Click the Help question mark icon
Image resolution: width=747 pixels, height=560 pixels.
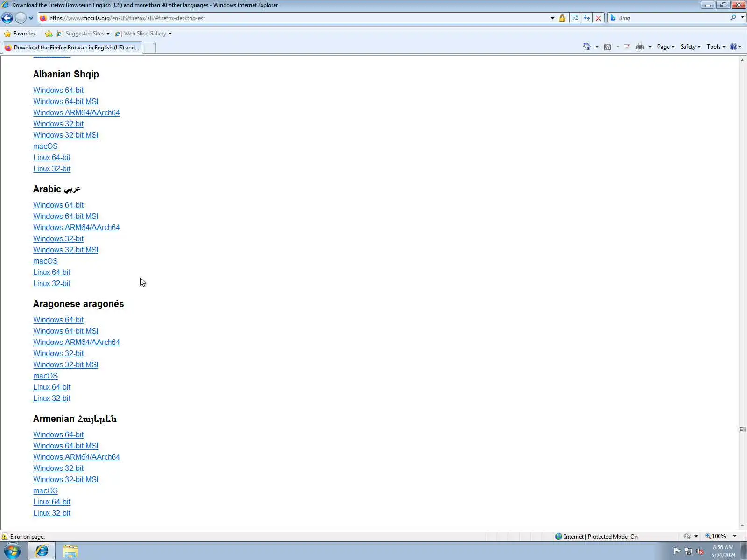(x=733, y=47)
